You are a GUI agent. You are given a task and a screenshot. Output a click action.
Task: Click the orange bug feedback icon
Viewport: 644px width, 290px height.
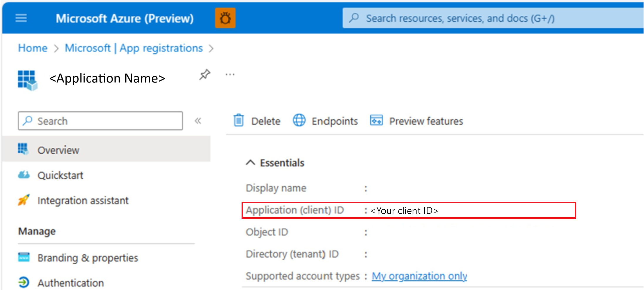point(225,18)
